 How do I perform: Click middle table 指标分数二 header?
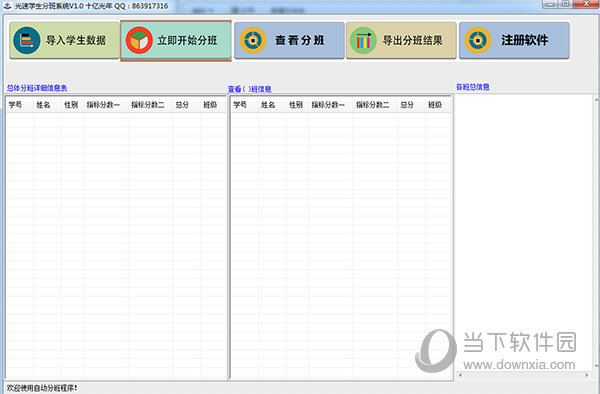point(375,105)
